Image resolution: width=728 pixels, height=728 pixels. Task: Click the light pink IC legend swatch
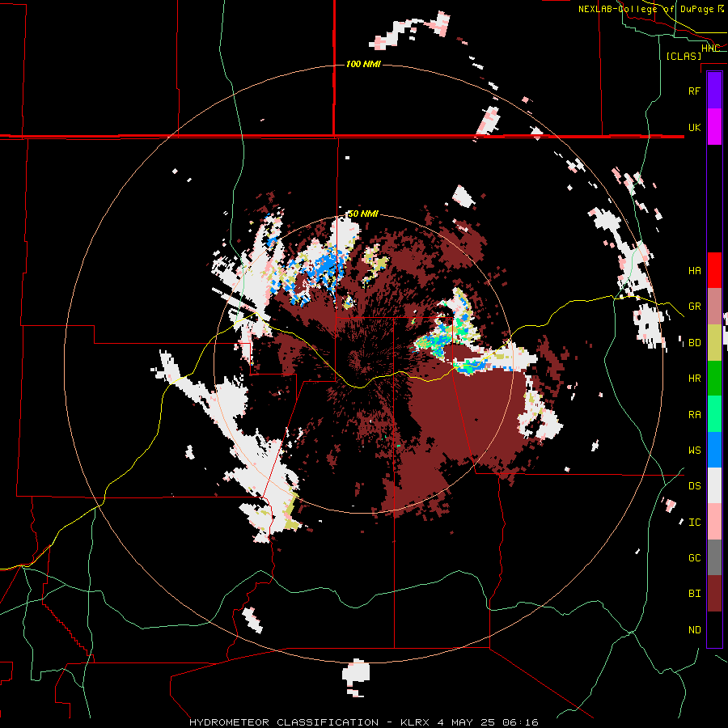714,522
